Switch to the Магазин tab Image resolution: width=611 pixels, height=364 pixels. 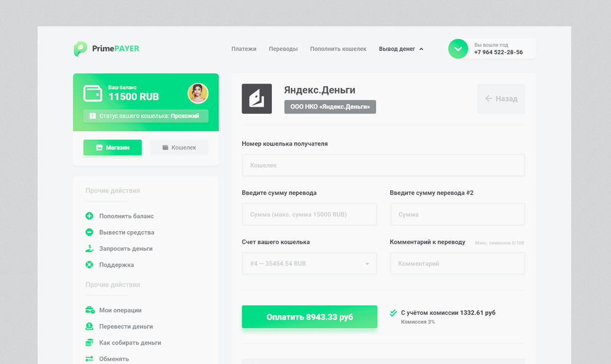(113, 147)
